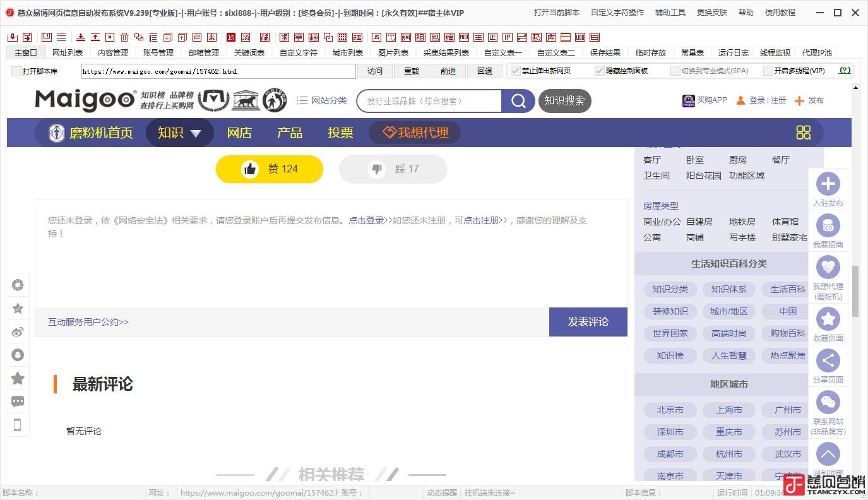
Task: Click the thumbs-up 赞 124 button
Action: [270, 169]
